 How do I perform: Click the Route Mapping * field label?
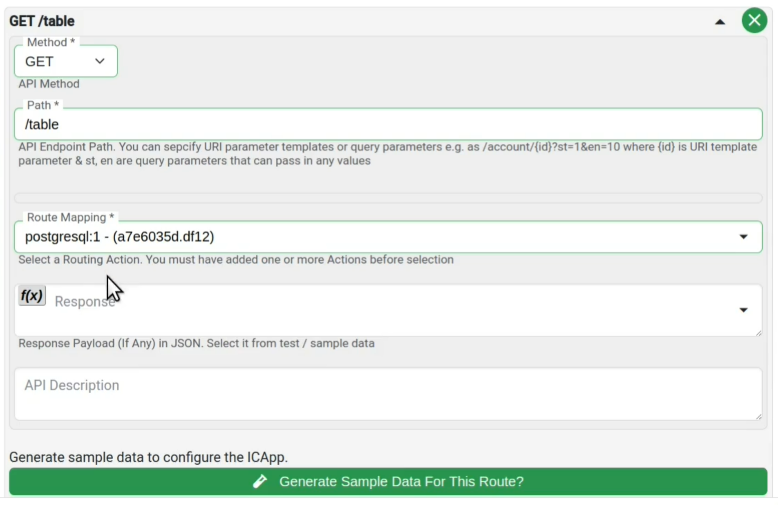click(x=70, y=217)
